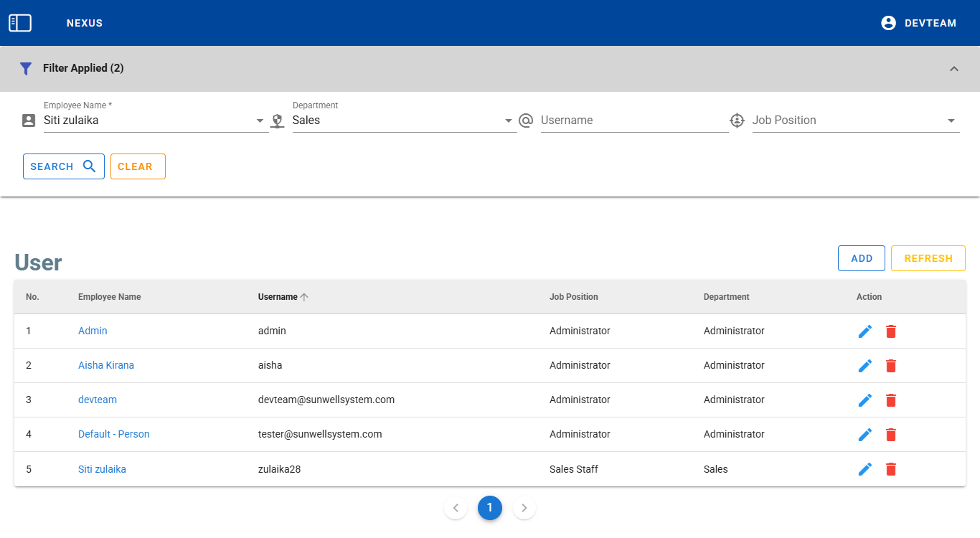
Task: Expand the Job Position dropdown
Action: point(951,121)
